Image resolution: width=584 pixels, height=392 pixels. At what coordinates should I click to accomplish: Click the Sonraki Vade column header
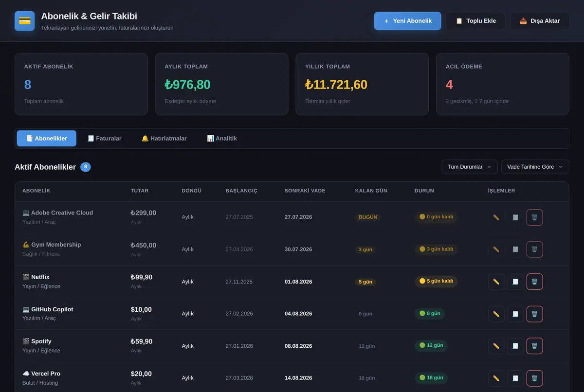coord(305,191)
